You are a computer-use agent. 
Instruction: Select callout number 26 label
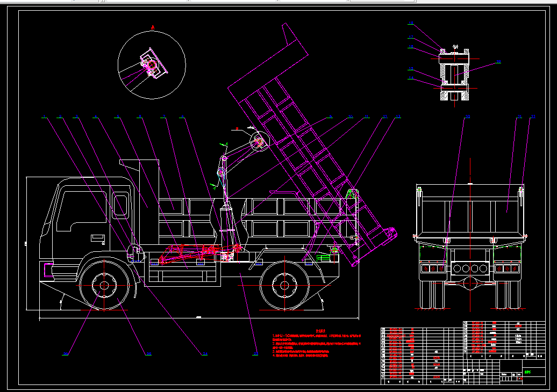[66, 353]
